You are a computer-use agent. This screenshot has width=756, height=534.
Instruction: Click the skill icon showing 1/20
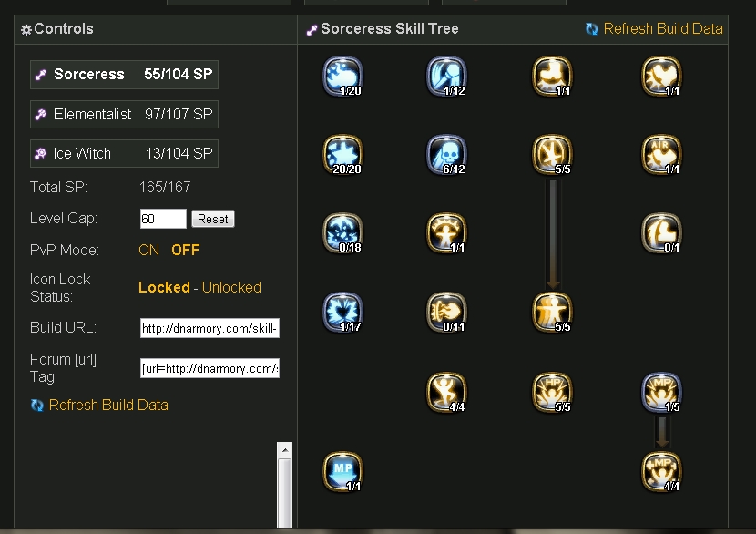tap(342, 77)
